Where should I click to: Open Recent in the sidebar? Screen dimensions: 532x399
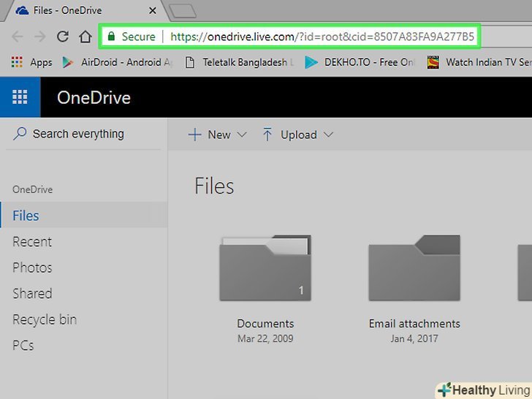coord(32,242)
